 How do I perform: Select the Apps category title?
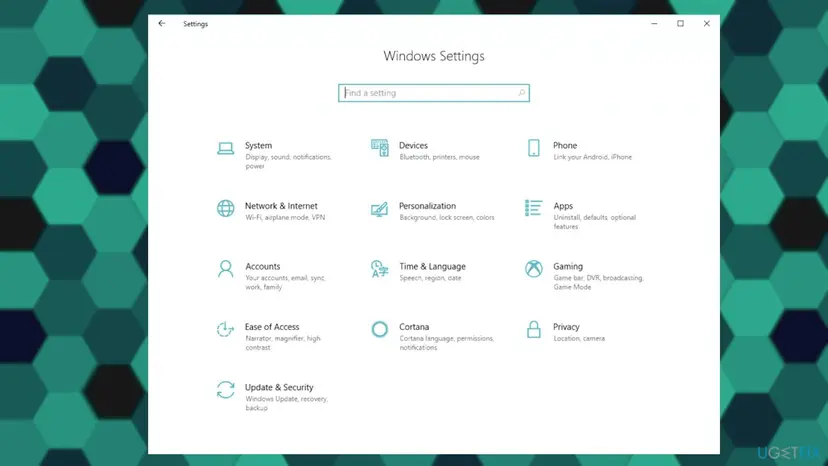click(x=563, y=206)
